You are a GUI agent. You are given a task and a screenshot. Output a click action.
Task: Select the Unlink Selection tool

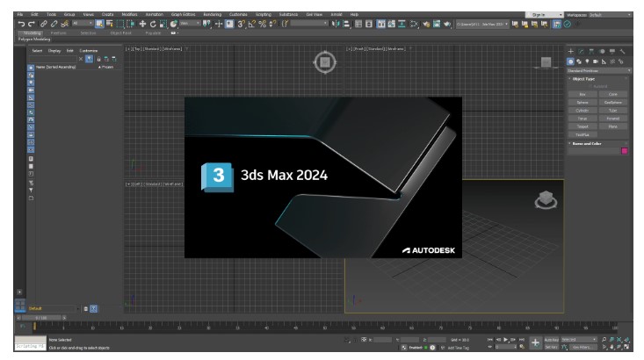(x=54, y=25)
